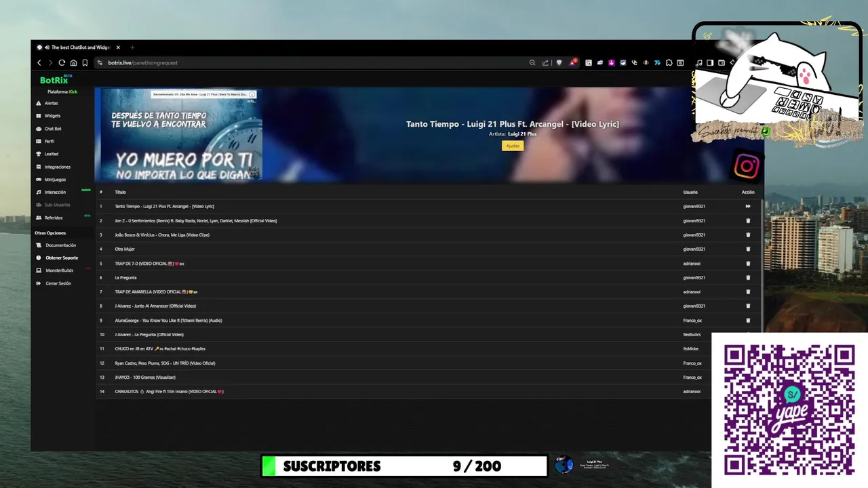This screenshot has width=868, height=488.
Task: Open Alertas in the sidebar
Action: (x=51, y=103)
